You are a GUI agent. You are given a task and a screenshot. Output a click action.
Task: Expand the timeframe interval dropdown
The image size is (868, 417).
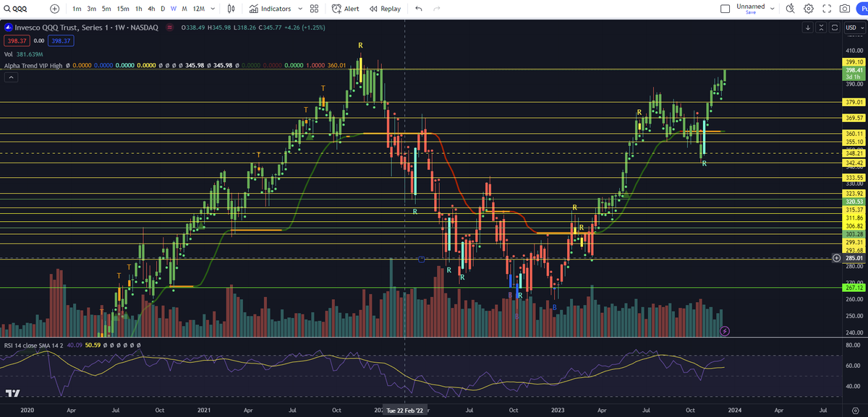pos(213,9)
